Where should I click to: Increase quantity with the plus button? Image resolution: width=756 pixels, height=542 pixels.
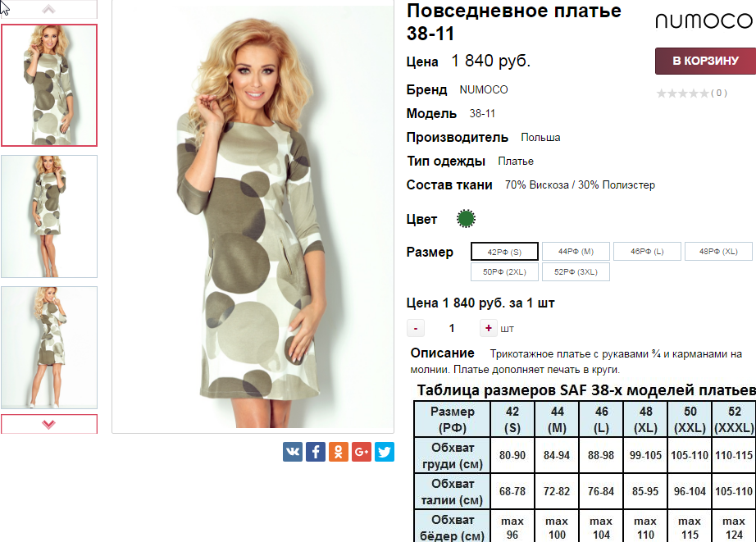[489, 328]
